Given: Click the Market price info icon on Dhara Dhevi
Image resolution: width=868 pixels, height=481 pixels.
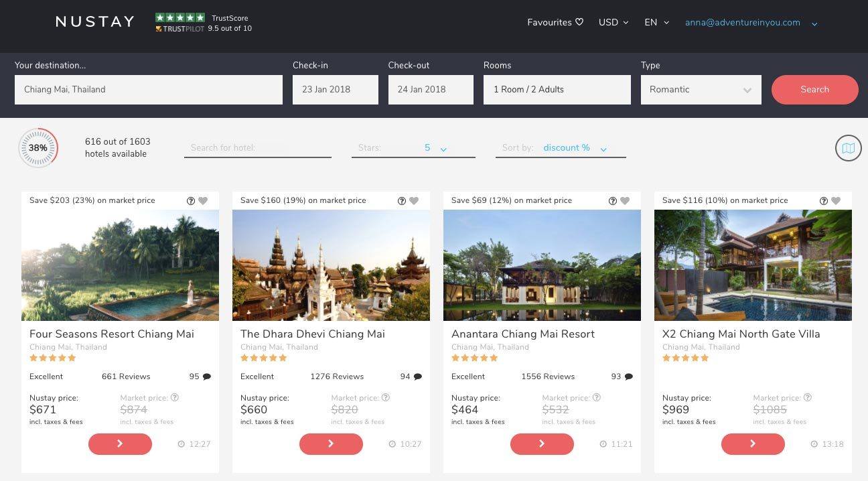Looking at the screenshot, I should (386, 397).
